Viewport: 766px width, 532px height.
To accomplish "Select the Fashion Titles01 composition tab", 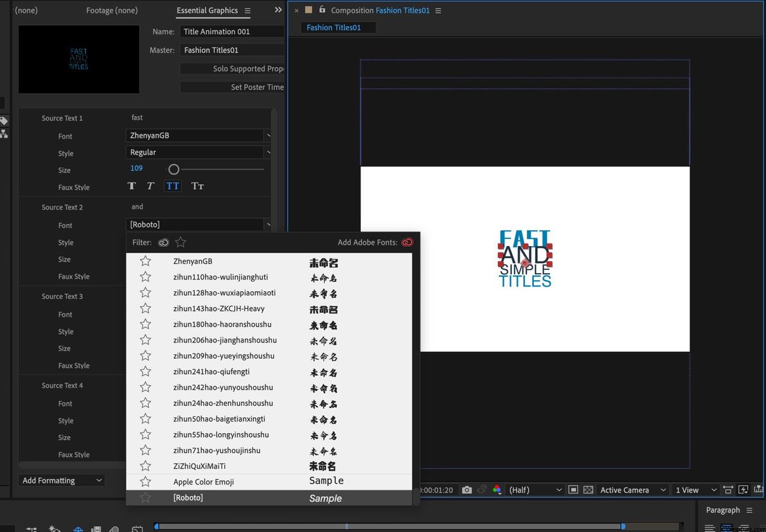I will (x=334, y=28).
